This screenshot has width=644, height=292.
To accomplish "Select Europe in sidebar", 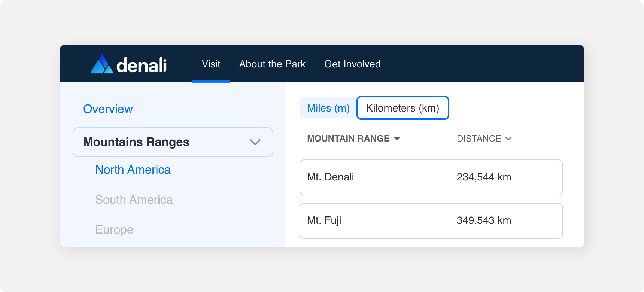I will tap(114, 229).
